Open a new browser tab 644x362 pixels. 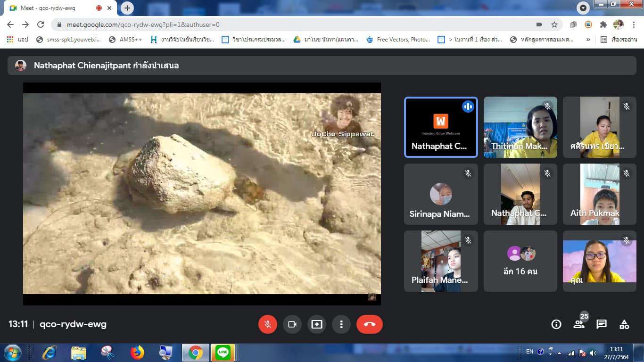[x=127, y=8]
